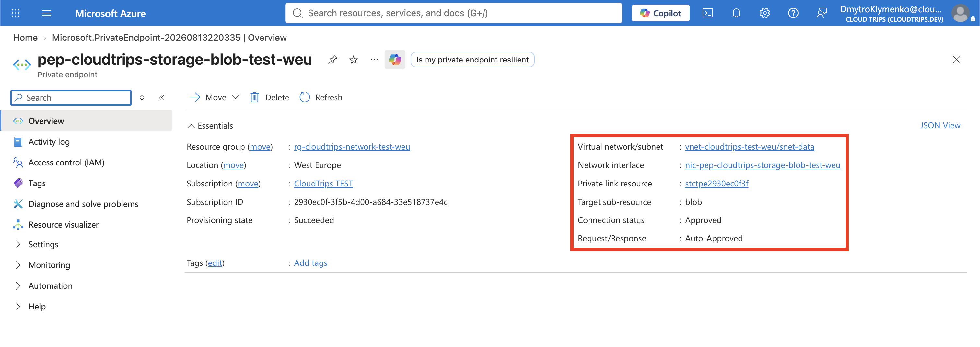Refresh the overview page
Viewport: 980px width, 347px height.
point(321,98)
